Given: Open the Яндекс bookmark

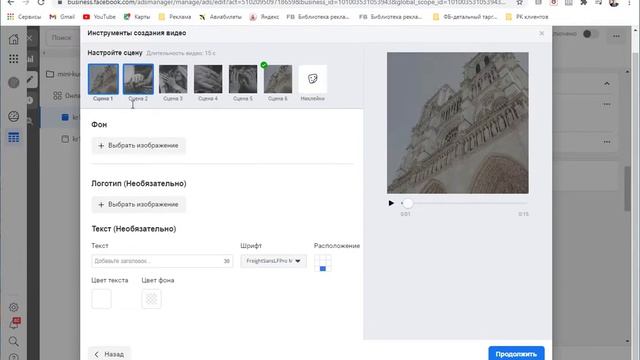Looking at the screenshot, I should point(264,17).
